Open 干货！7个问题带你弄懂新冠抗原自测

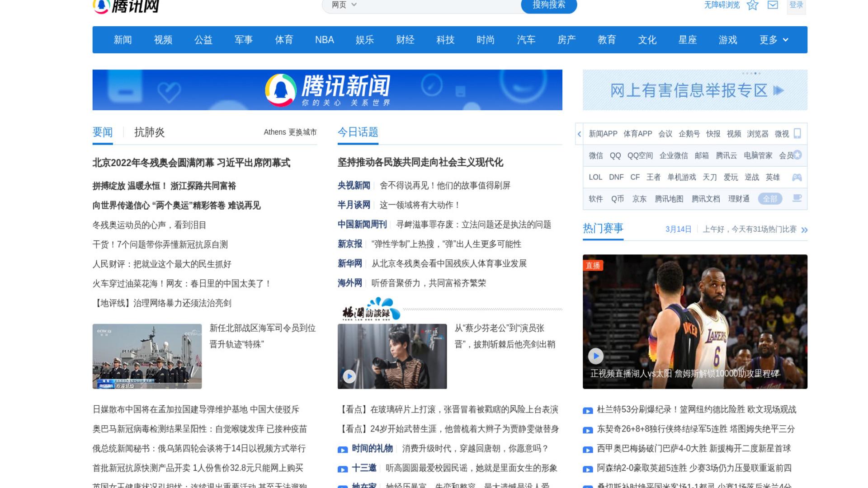click(x=160, y=244)
